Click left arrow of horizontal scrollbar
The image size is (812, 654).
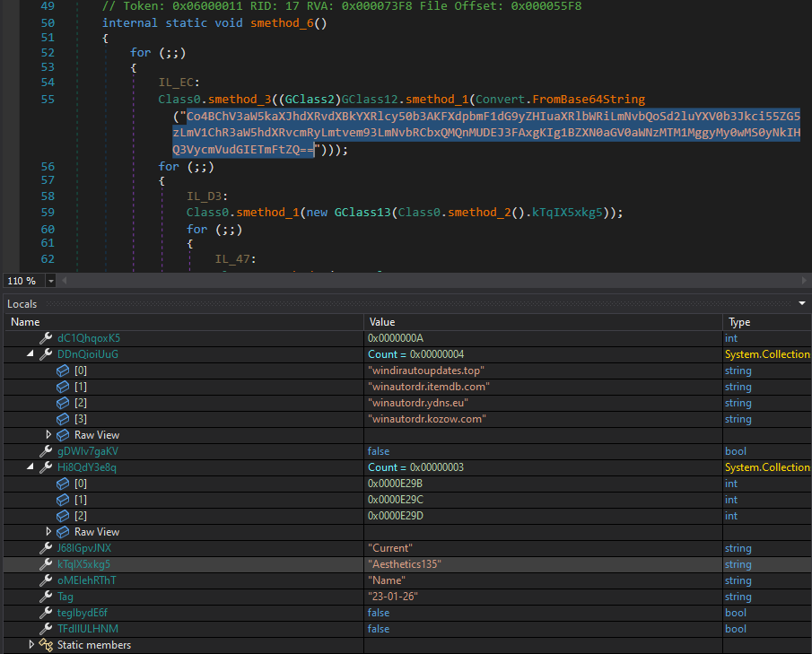coord(65,280)
